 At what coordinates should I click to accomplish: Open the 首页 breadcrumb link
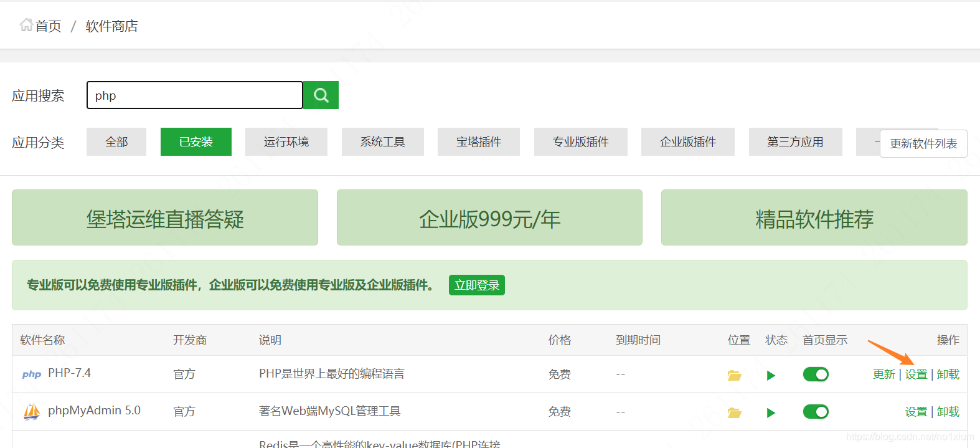point(48,26)
